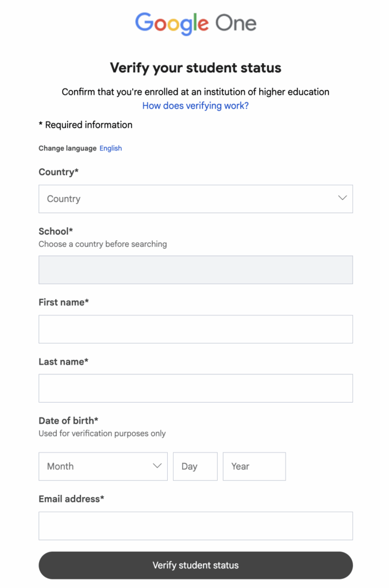Image resolution: width=389 pixels, height=588 pixels.
Task: Click into the First name field
Action: click(x=195, y=329)
